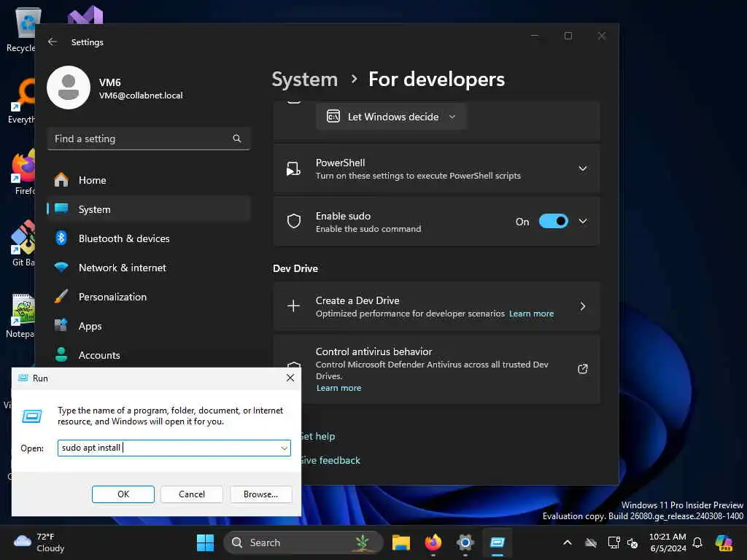
Task: Open the notification bell in the taskbar
Action: 697,542
